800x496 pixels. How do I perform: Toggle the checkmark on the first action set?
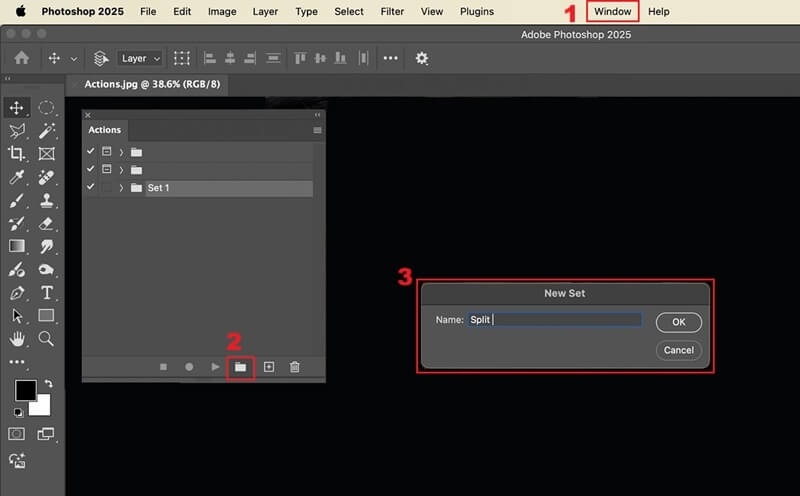91,152
